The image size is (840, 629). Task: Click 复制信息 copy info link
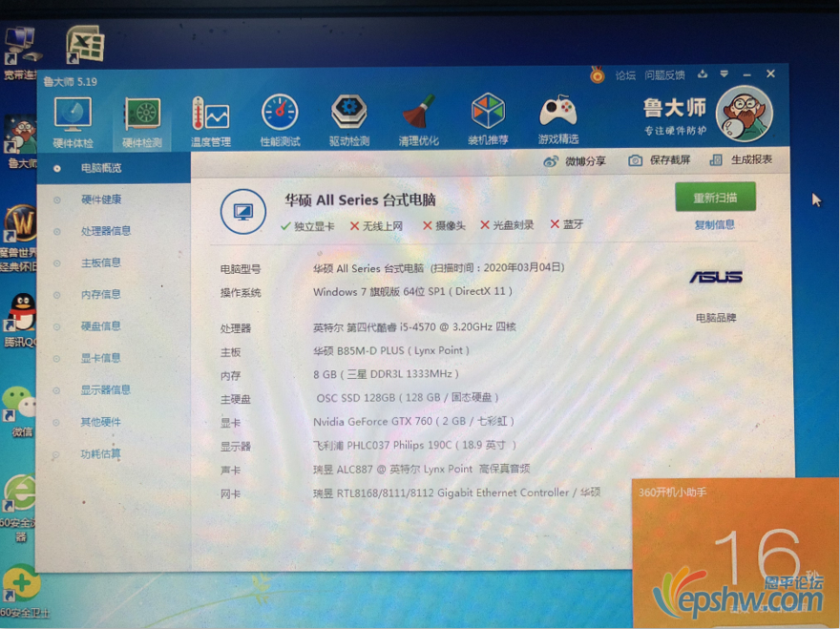pos(715,225)
